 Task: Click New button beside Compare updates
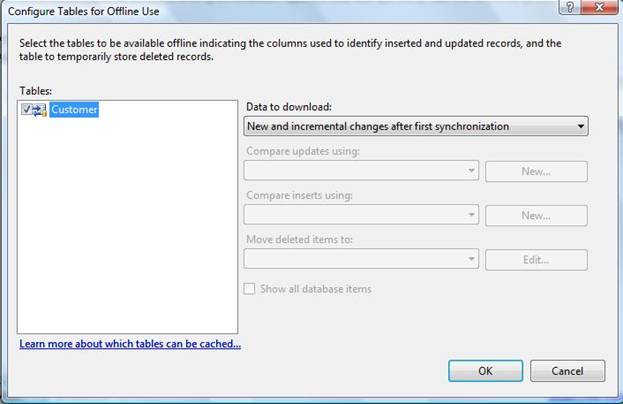pos(536,172)
